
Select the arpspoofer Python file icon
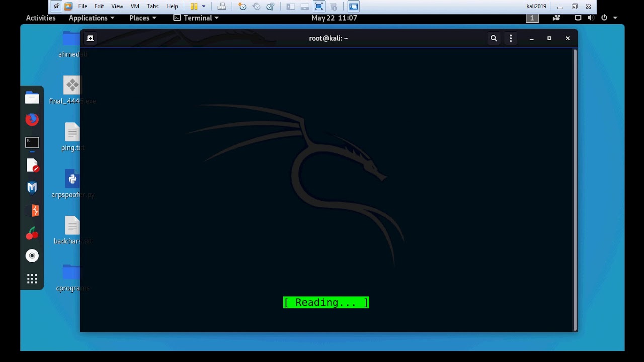click(72, 178)
